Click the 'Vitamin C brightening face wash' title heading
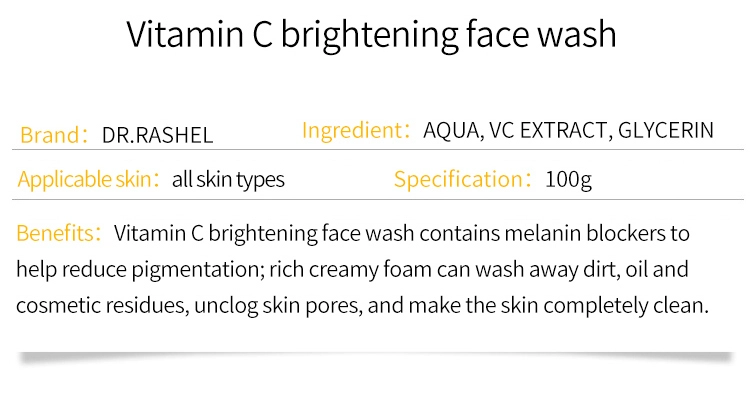The height and width of the screenshot is (404, 750). click(372, 35)
